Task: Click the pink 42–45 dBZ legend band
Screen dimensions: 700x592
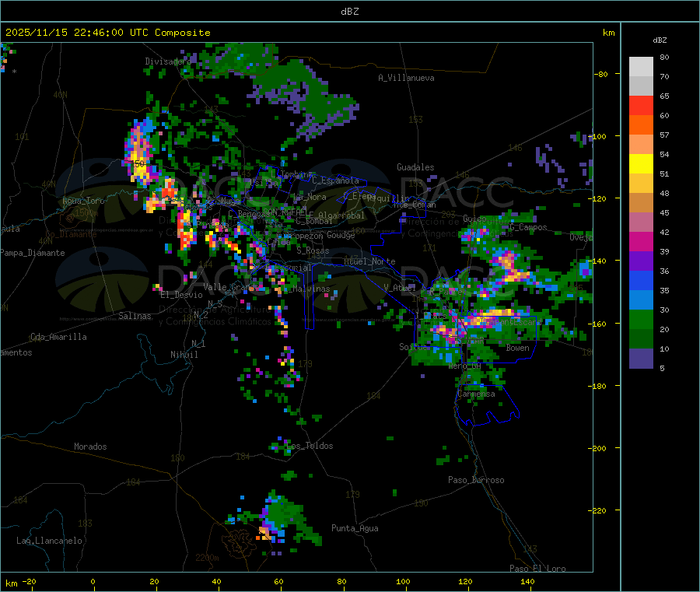Action: point(641,222)
